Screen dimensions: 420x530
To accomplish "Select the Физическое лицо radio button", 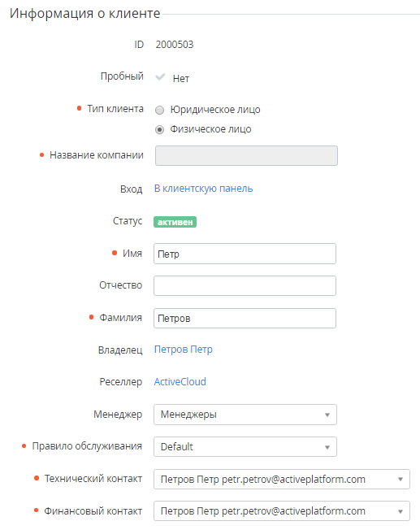I will 159,130.
